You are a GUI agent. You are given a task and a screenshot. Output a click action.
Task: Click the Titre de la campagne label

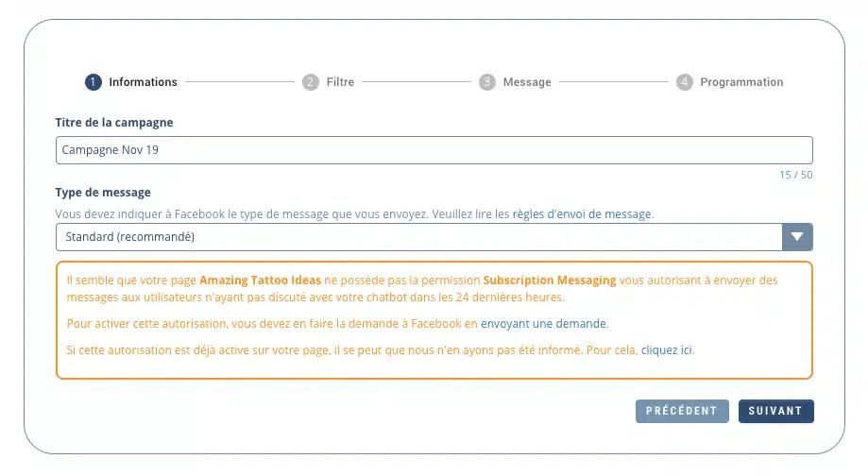point(114,123)
